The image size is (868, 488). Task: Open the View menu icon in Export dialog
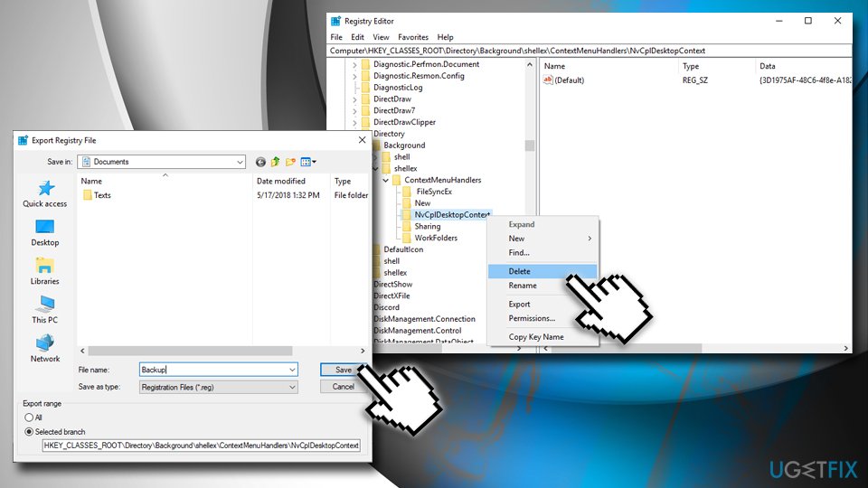coord(308,162)
